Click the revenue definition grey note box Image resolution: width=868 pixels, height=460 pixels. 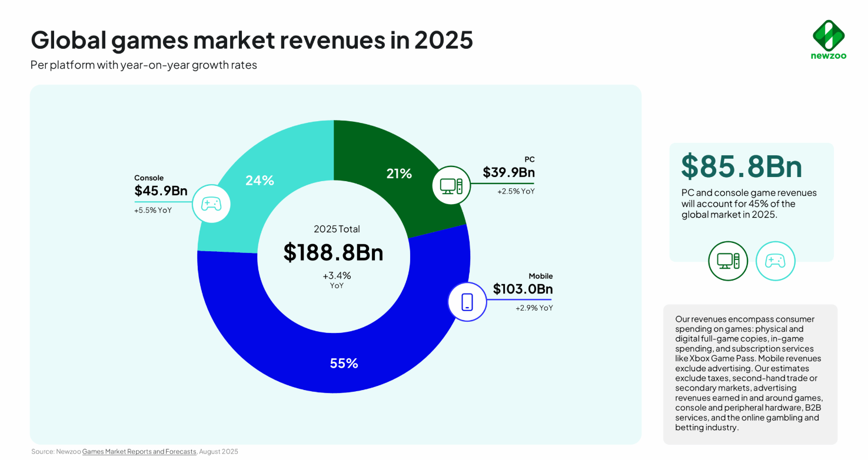[750, 374]
